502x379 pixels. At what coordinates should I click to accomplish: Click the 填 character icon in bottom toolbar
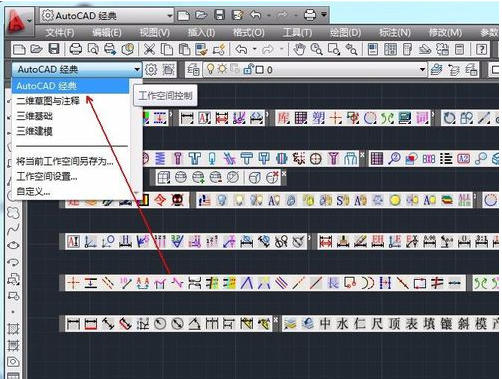pyautogui.click(x=429, y=324)
